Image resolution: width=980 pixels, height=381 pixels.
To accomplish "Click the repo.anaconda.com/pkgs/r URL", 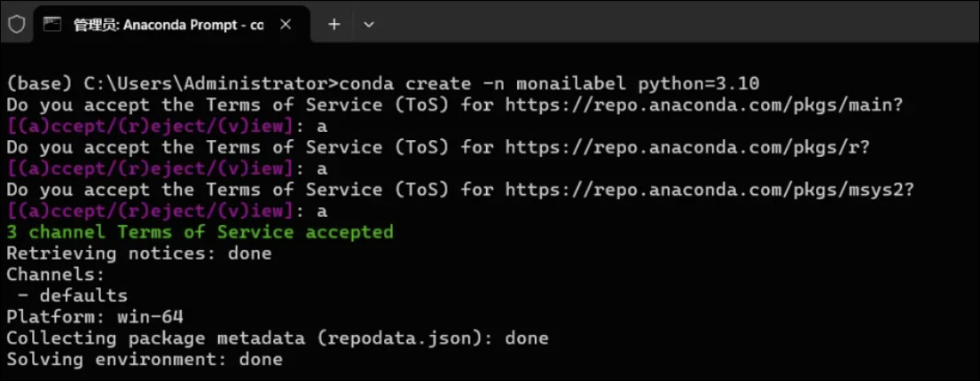I will (687, 147).
